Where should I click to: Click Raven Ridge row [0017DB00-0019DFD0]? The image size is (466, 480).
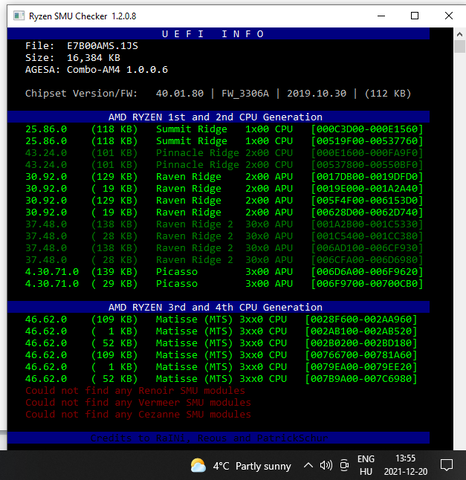click(x=224, y=177)
